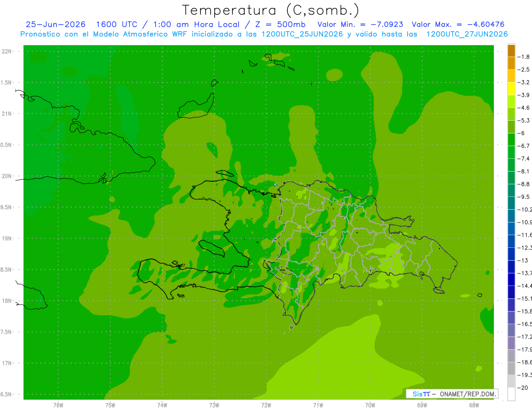Click the -8.8 colorbar label

pos(524,184)
